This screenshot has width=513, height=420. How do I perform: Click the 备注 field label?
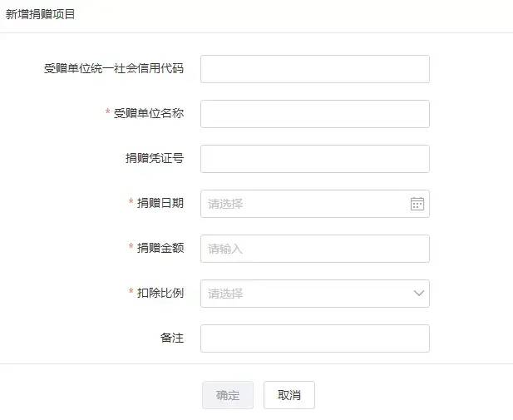click(172, 338)
